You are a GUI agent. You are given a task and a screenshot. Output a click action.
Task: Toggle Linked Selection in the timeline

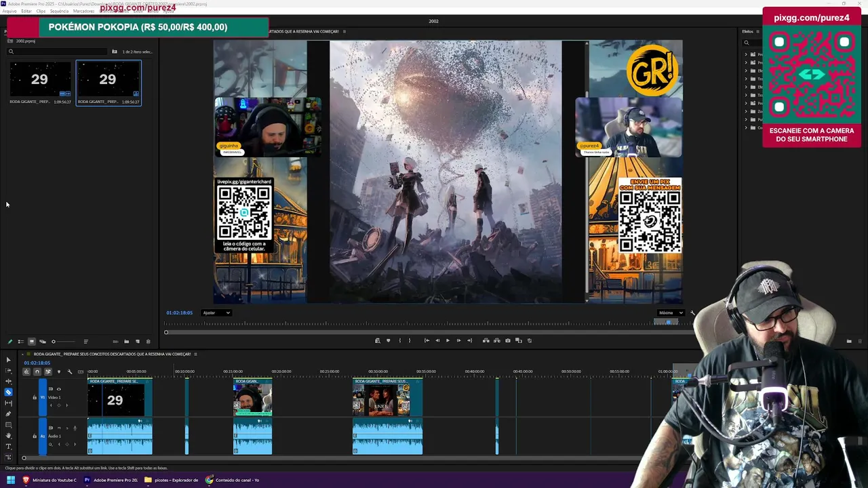click(x=47, y=371)
